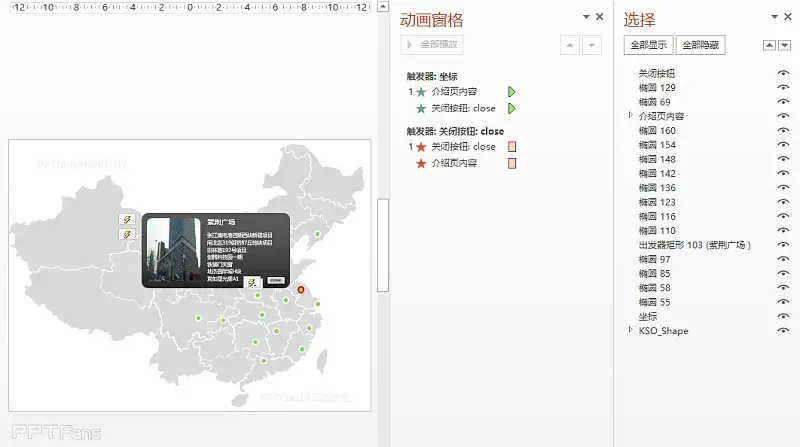Select the red star exit effect 关闭按钮: close
This screenshot has width=800, height=447.
click(463, 147)
